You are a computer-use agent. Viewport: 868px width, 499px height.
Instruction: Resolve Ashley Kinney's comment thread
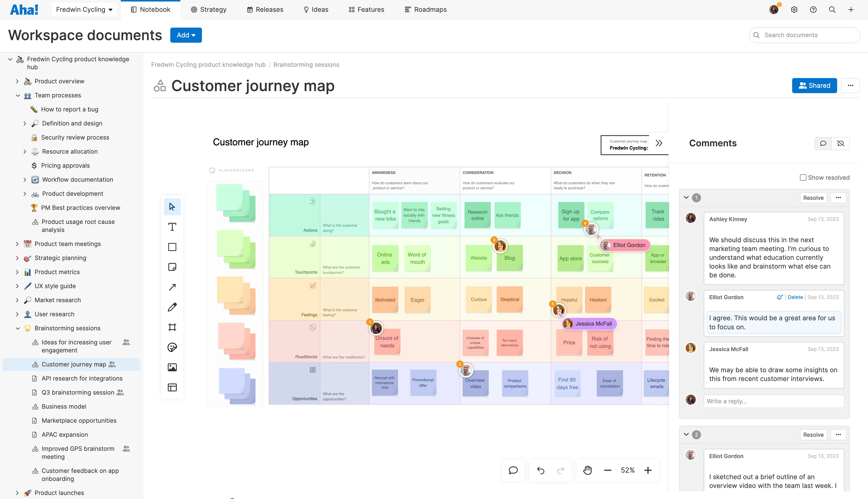pos(813,197)
